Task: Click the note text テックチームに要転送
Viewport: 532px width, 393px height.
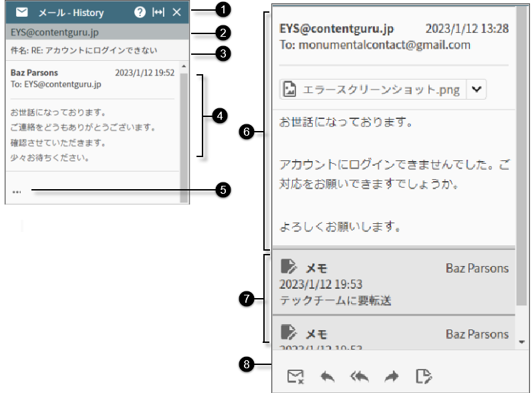Action: click(336, 300)
